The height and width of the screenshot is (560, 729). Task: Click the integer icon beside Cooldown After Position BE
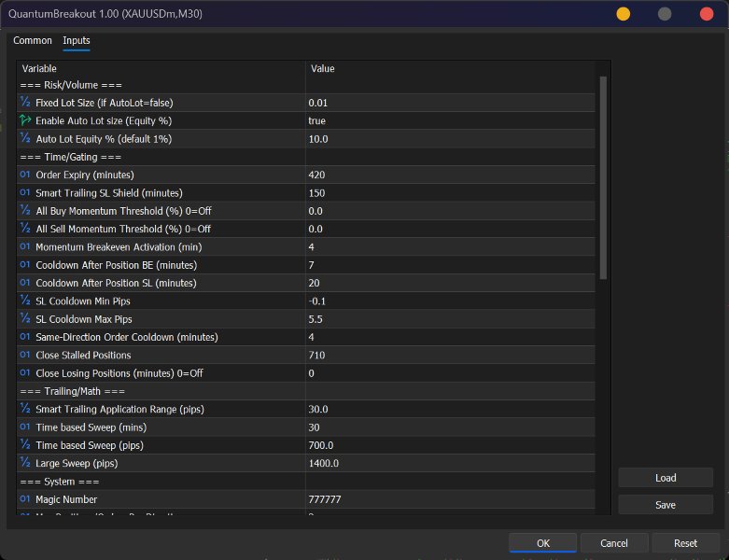pos(25,264)
